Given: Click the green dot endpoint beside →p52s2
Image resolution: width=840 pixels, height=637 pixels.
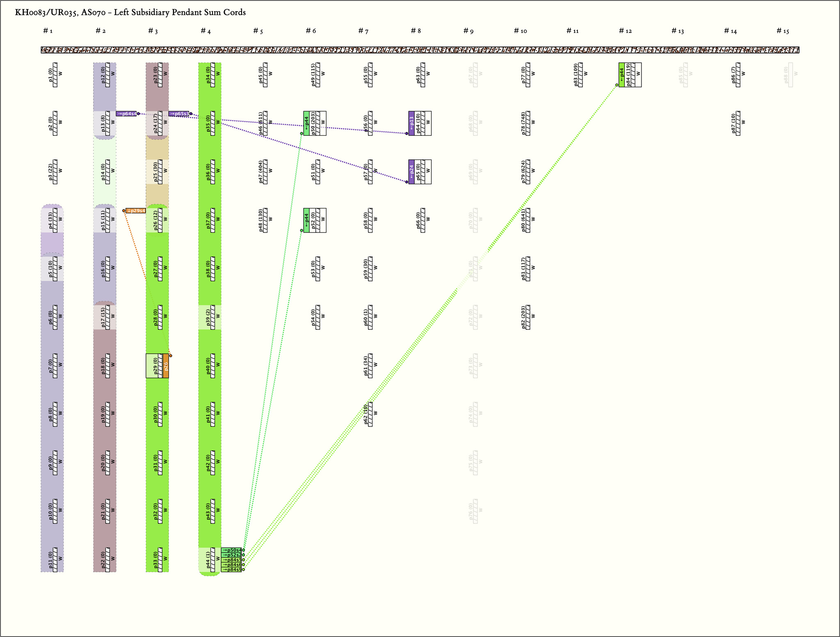Looking at the screenshot, I should pyautogui.click(x=243, y=555).
